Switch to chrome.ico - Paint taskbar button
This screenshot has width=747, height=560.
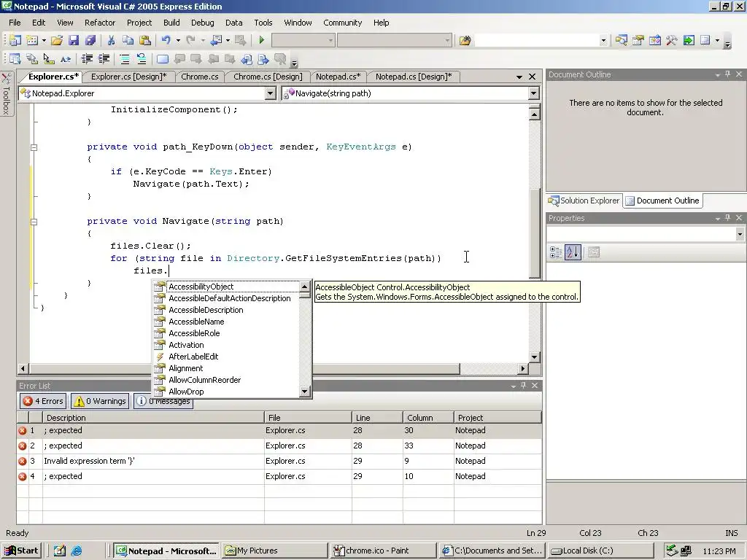click(x=382, y=551)
